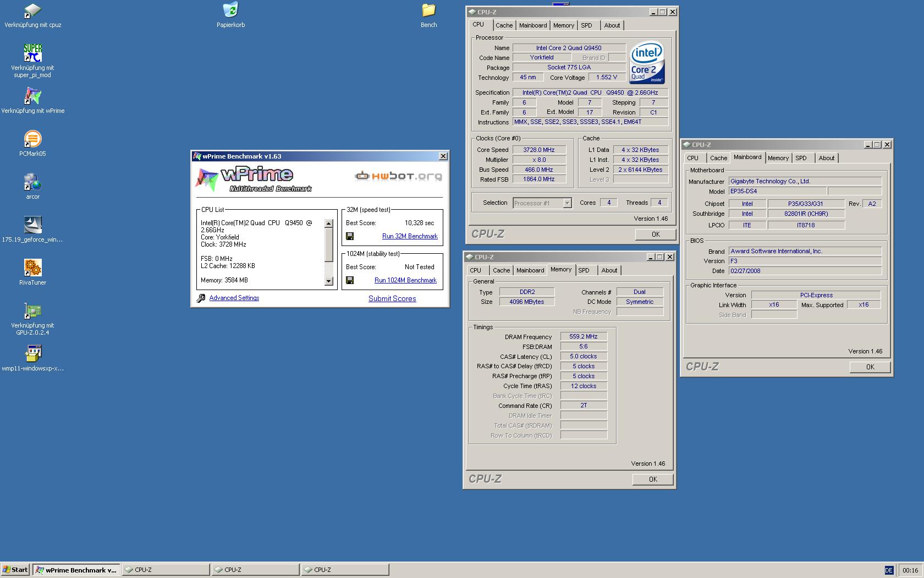The image size is (924, 578).
Task: Switch to Memory tab in Mainboard CPU-Z window
Action: 778,158
